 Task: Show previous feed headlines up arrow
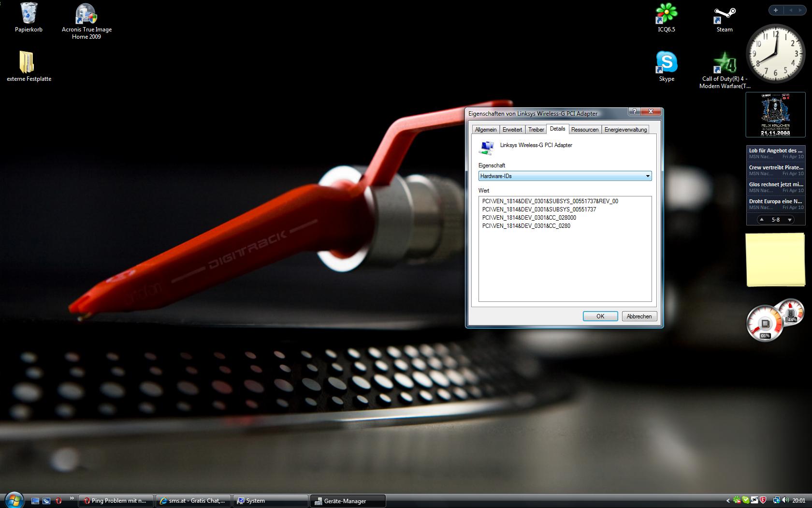click(762, 220)
